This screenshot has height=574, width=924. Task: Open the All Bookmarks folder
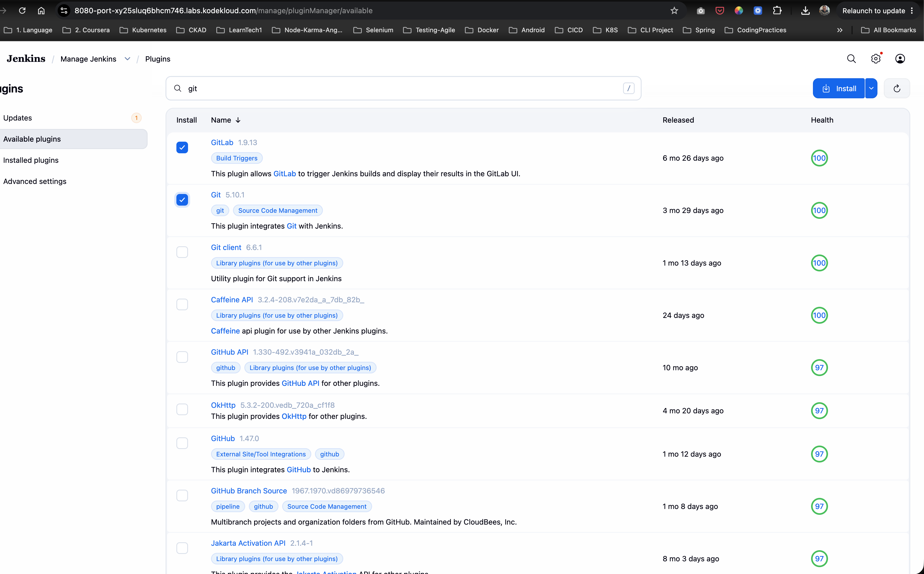coord(888,30)
